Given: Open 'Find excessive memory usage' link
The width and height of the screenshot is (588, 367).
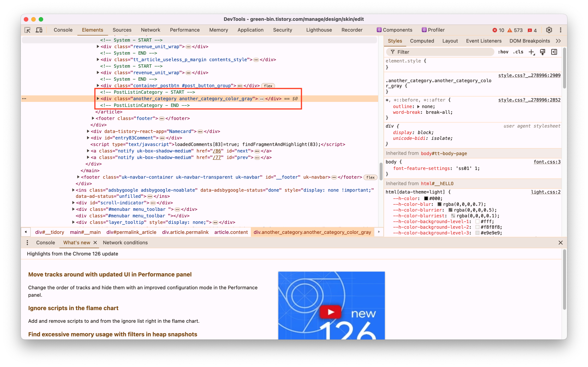Looking at the screenshot, I should coord(113,334).
